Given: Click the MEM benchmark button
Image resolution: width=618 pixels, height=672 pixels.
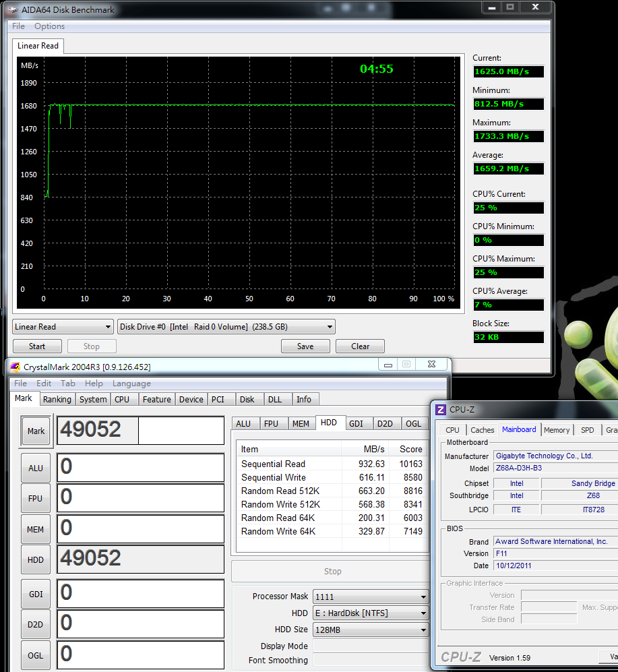Looking at the screenshot, I should click(x=36, y=529).
